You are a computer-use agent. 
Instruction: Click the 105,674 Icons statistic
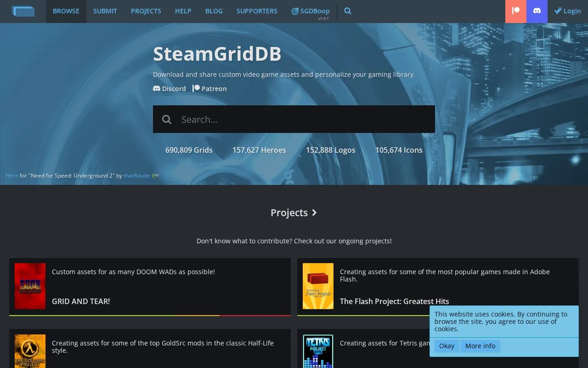[399, 150]
